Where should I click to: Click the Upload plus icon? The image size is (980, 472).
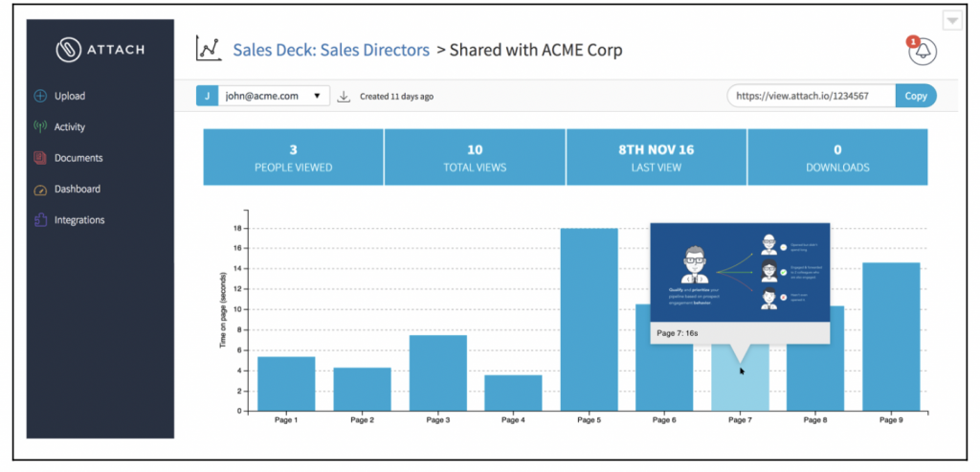point(40,97)
